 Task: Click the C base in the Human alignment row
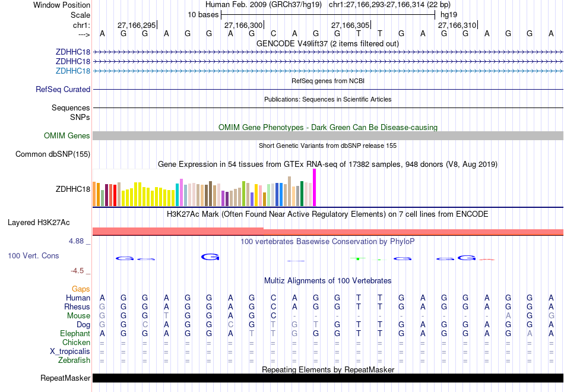tap(273, 298)
